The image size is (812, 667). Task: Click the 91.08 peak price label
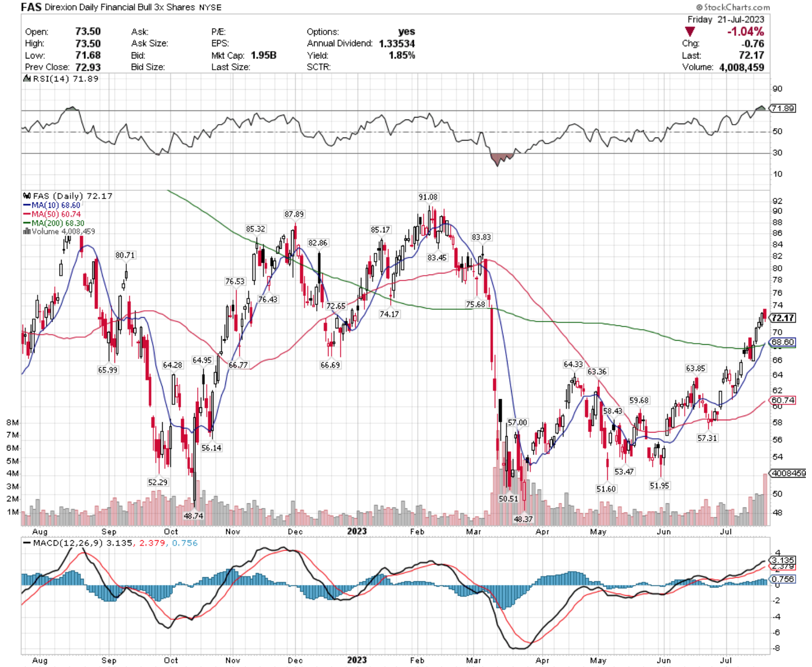point(428,197)
